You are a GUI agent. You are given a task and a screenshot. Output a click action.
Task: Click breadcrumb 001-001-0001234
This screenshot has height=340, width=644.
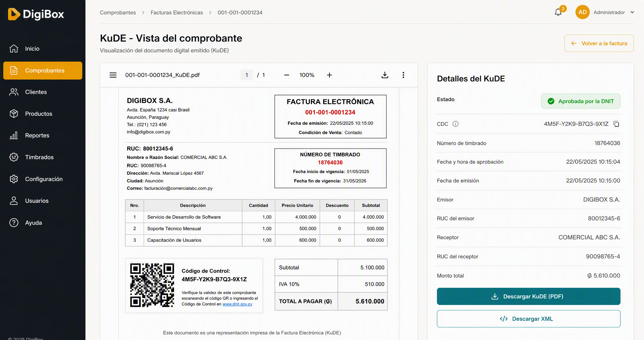240,13
